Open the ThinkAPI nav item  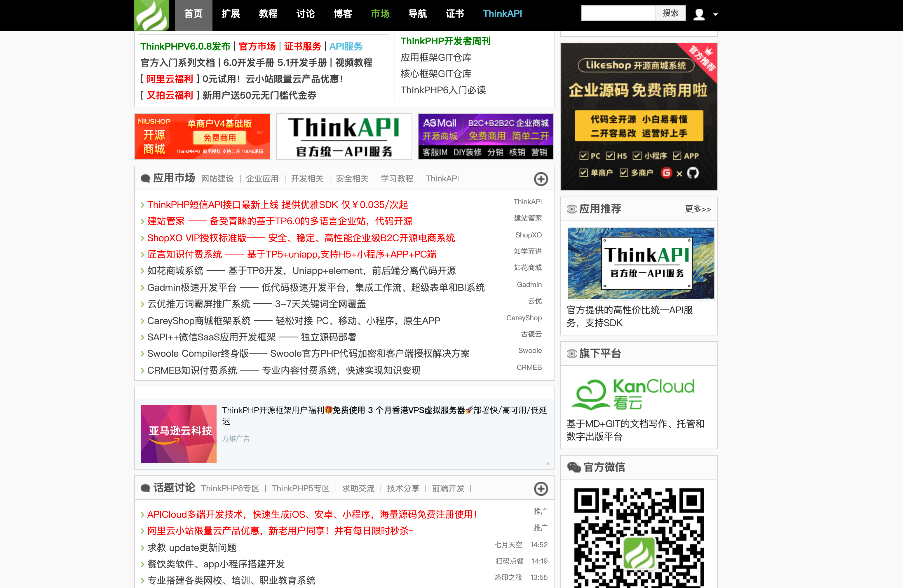[x=502, y=14]
